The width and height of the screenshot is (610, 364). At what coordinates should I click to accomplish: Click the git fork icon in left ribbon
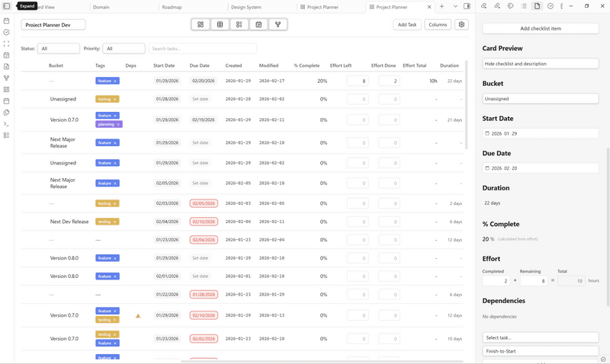pos(6,78)
